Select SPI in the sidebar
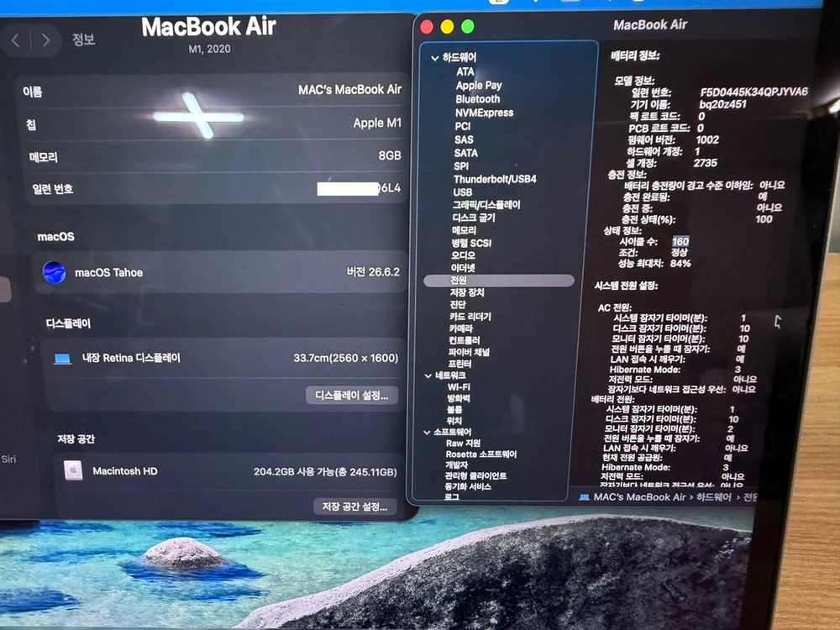Image resolution: width=840 pixels, height=630 pixels. (460, 166)
